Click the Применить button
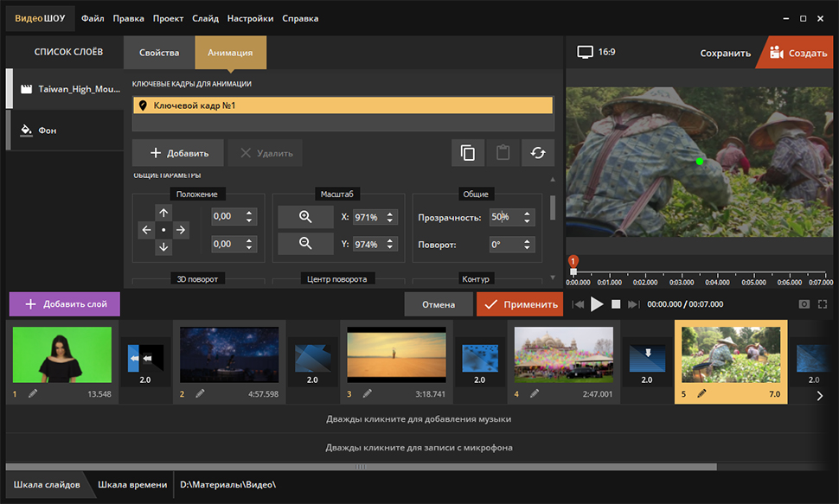This screenshot has height=504, width=839. point(520,304)
